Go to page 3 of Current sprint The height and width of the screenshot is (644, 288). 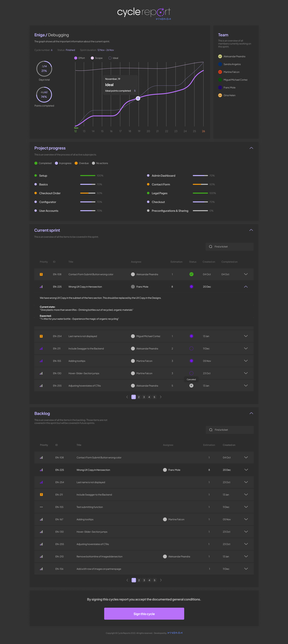click(144, 397)
